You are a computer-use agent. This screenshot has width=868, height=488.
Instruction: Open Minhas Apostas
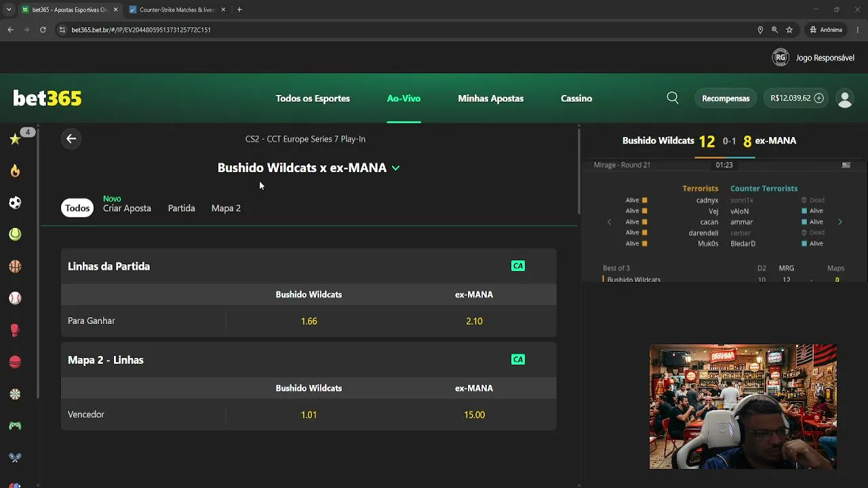(x=491, y=98)
